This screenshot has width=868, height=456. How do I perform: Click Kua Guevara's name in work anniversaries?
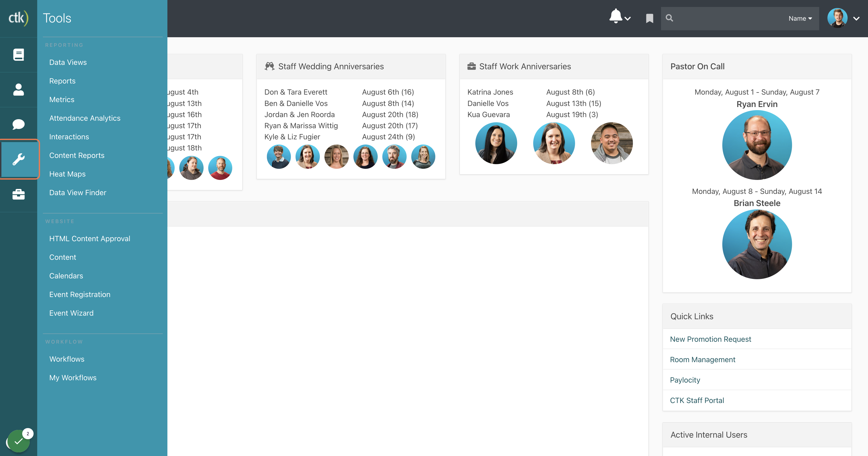pos(488,114)
